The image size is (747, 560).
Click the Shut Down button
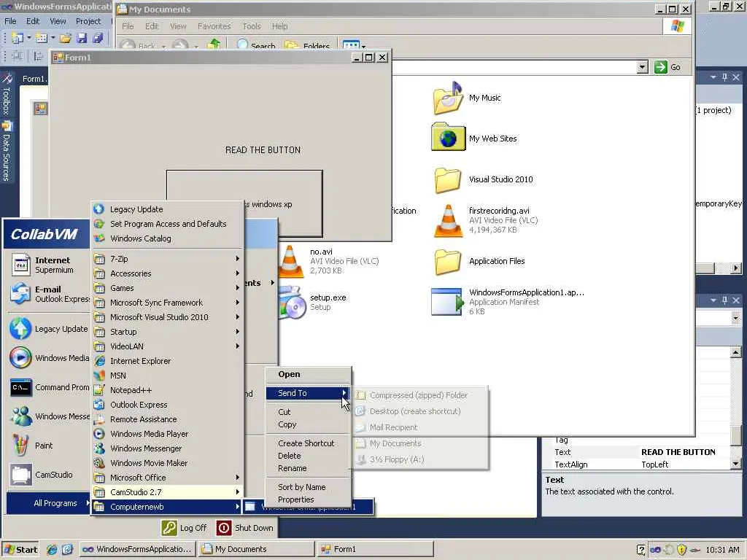pos(245,528)
